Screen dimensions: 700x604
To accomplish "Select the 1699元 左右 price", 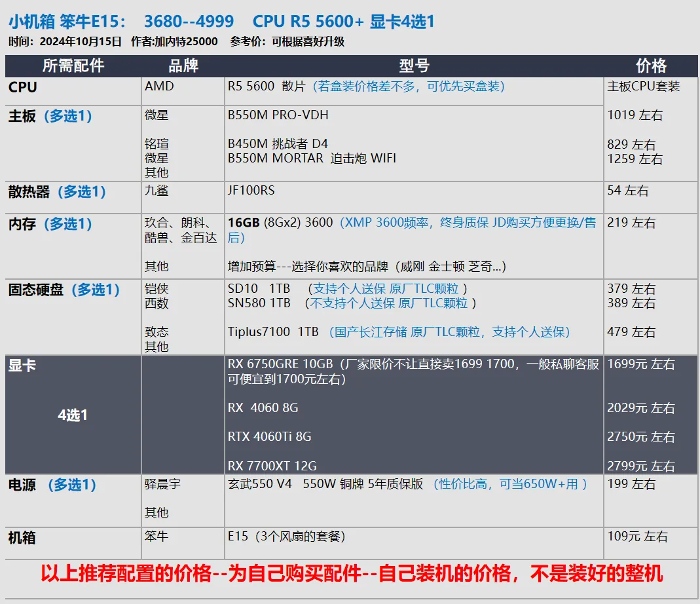I will pyautogui.click(x=641, y=364).
